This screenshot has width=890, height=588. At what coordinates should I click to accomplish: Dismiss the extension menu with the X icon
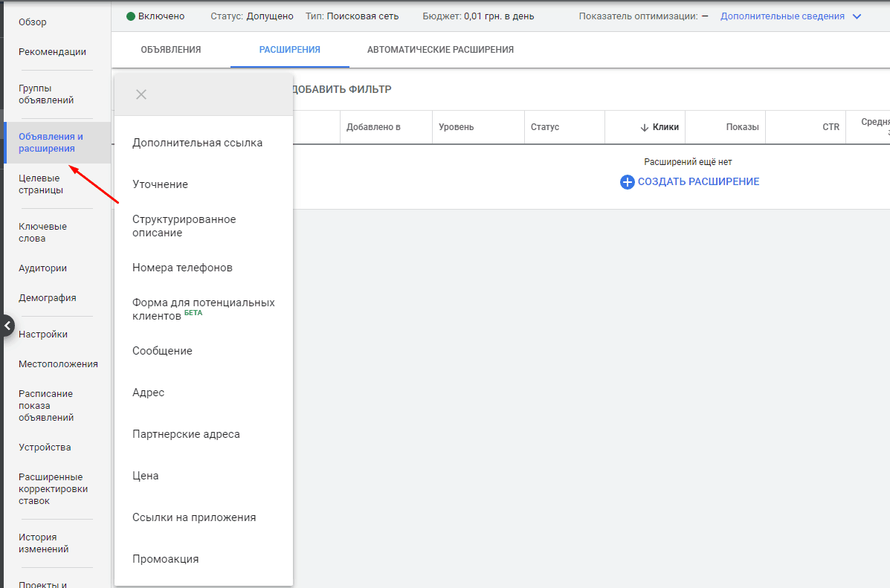(x=141, y=94)
